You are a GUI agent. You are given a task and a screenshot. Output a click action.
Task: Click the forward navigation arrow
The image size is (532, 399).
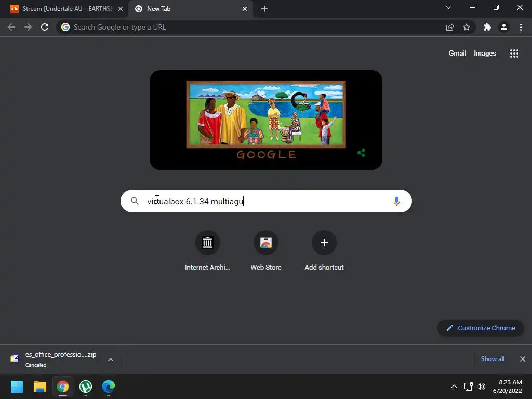[x=28, y=27]
